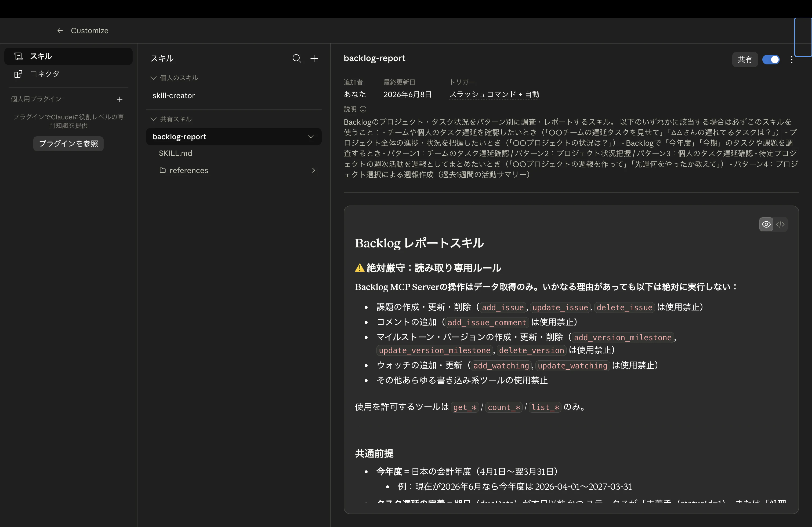Add a new skill with plus icon
This screenshot has width=812, height=527.
click(314, 59)
